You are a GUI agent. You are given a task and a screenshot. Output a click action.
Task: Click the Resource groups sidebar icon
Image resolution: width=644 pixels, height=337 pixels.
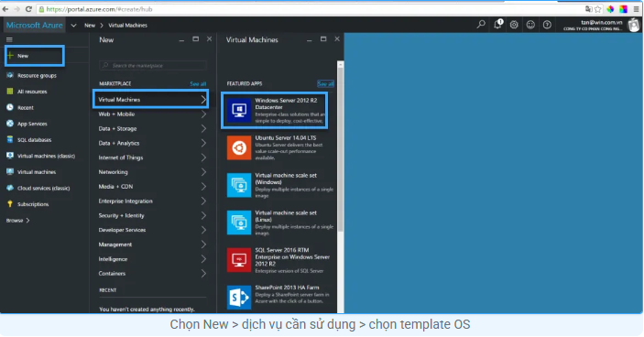10,75
